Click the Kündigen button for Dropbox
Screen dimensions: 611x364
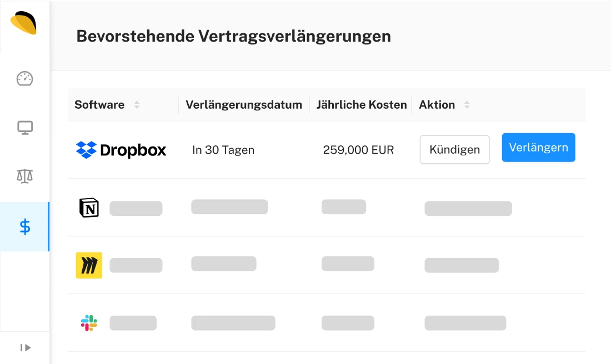454,150
